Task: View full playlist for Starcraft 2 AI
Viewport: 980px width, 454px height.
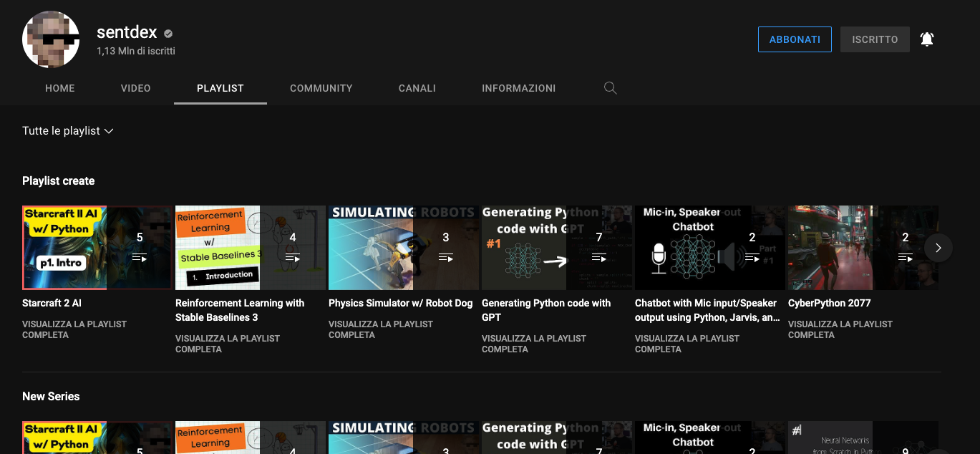Action: (74, 329)
